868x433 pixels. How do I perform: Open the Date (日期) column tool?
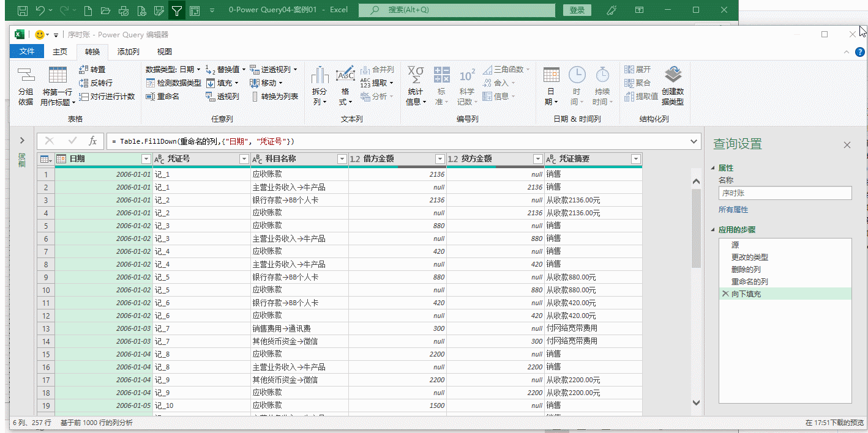click(x=552, y=86)
